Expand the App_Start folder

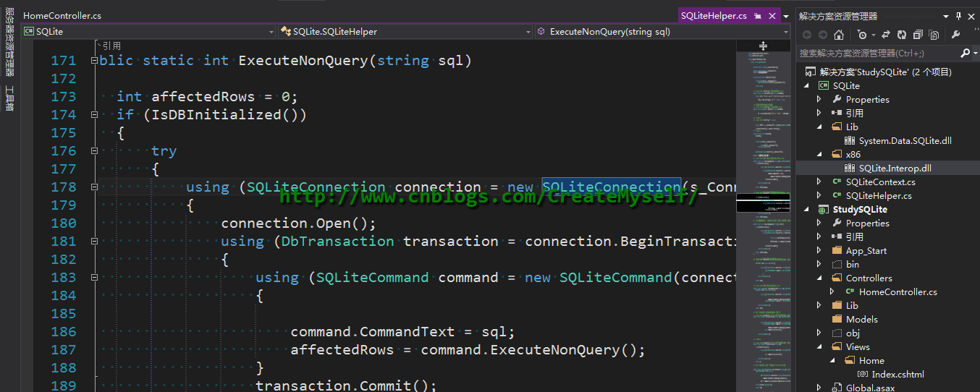819,250
